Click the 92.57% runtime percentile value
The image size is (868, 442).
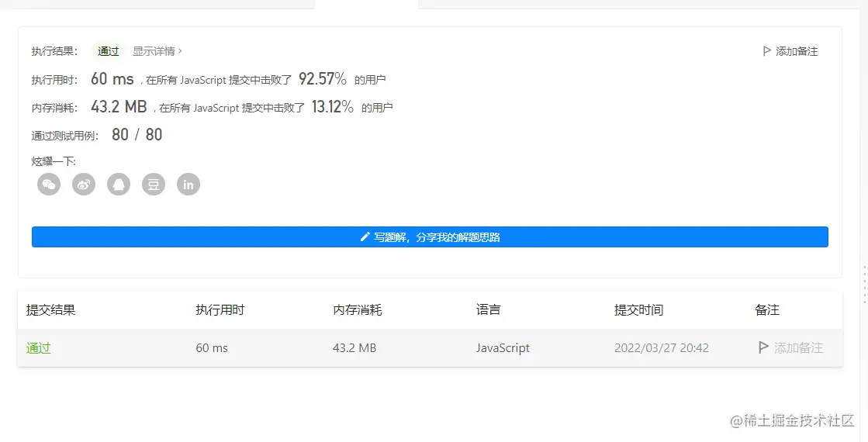(x=323, y=79)
